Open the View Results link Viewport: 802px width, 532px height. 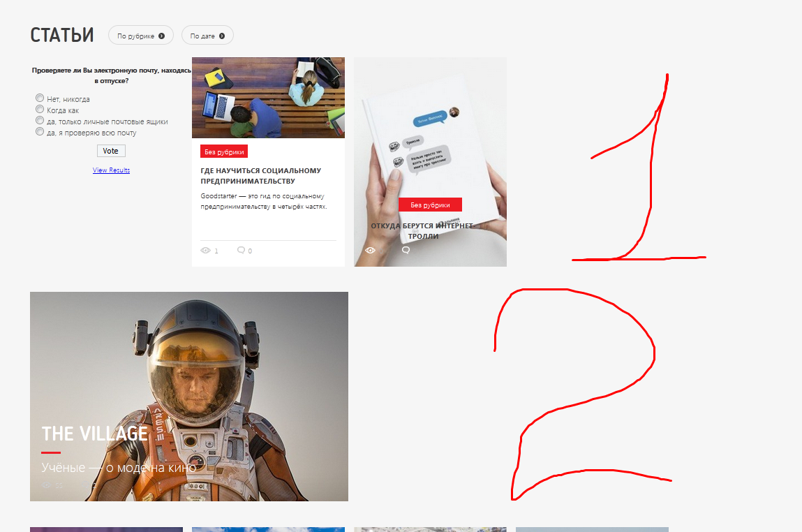(x=111, y=170)
